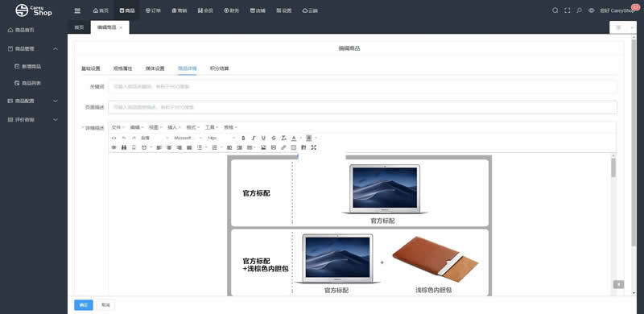This screenshot has width=644, height=314.
Task: Justify the text
Action: (x=189, y=147)
